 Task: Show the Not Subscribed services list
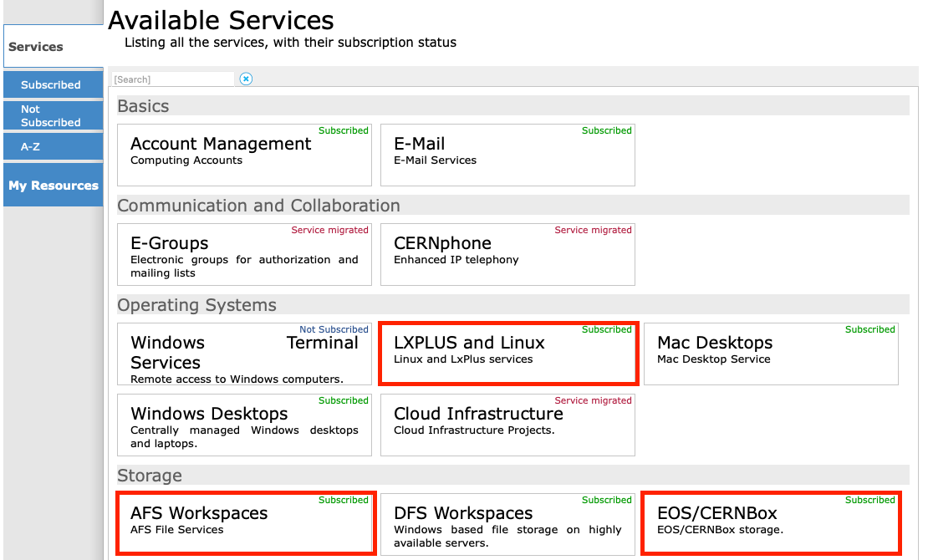54,115
